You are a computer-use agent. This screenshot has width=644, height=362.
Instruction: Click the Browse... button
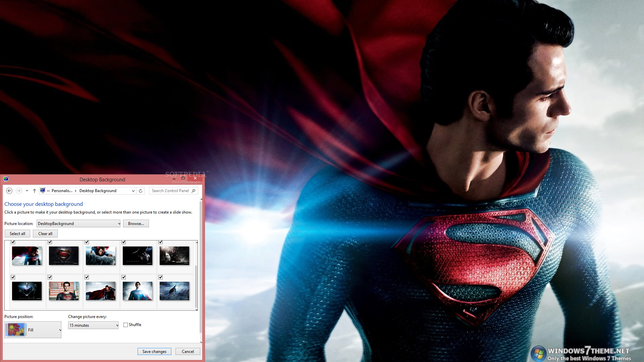click(136, 224)
